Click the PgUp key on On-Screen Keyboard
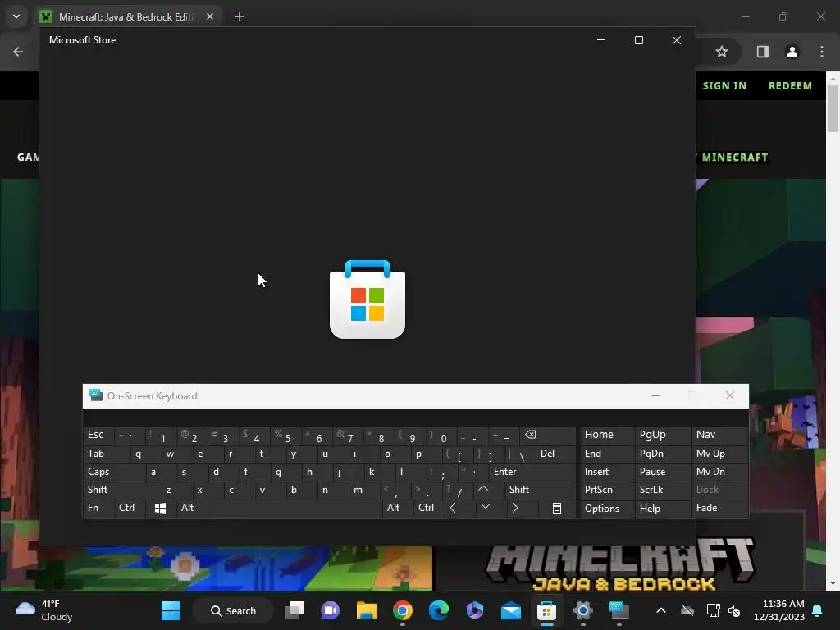Image resolution: width=840 pixels, height=630 pixels. tap(662, 435)
